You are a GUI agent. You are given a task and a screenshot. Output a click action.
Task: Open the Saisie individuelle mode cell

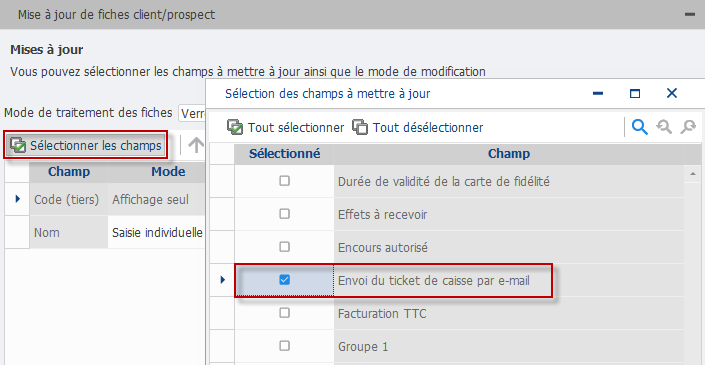157,232
